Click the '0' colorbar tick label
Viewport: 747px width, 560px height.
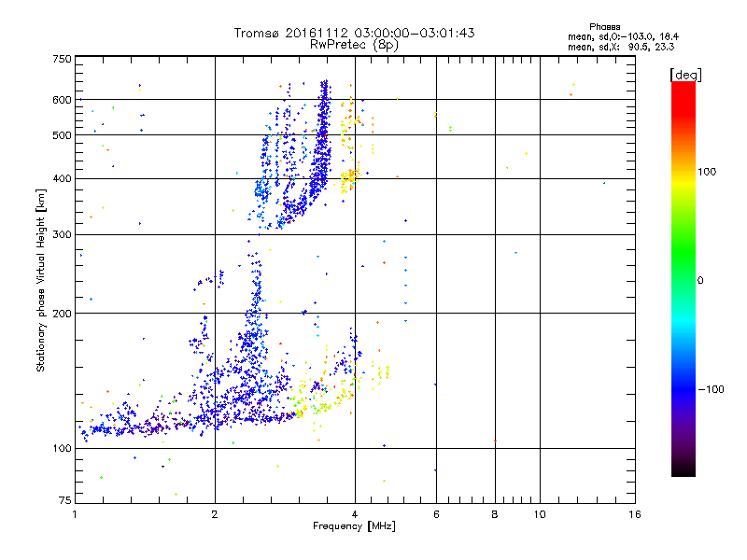pos(700,280)
